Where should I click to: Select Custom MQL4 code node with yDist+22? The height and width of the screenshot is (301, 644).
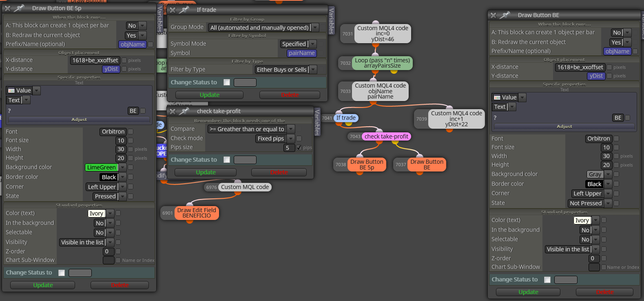click(x=456, y=119)
